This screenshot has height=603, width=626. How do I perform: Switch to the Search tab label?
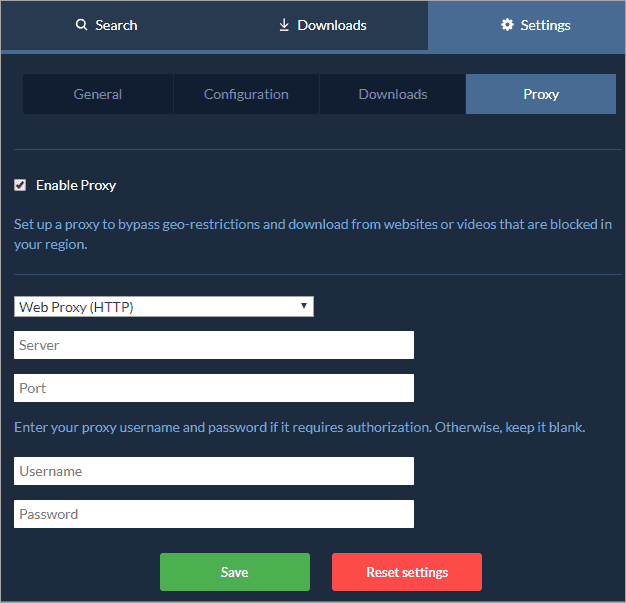point(116,25)
